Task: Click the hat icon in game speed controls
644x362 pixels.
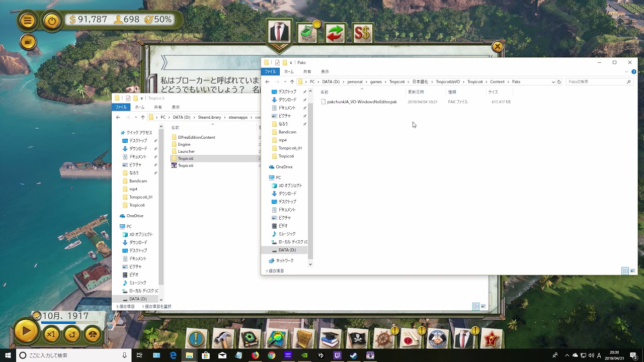Action: (93, 333)
